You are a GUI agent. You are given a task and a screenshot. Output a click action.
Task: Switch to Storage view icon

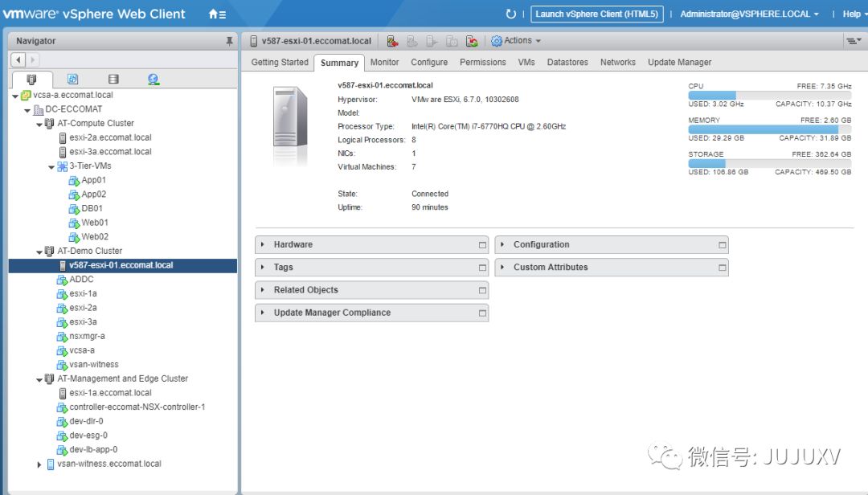coord(113,80)
